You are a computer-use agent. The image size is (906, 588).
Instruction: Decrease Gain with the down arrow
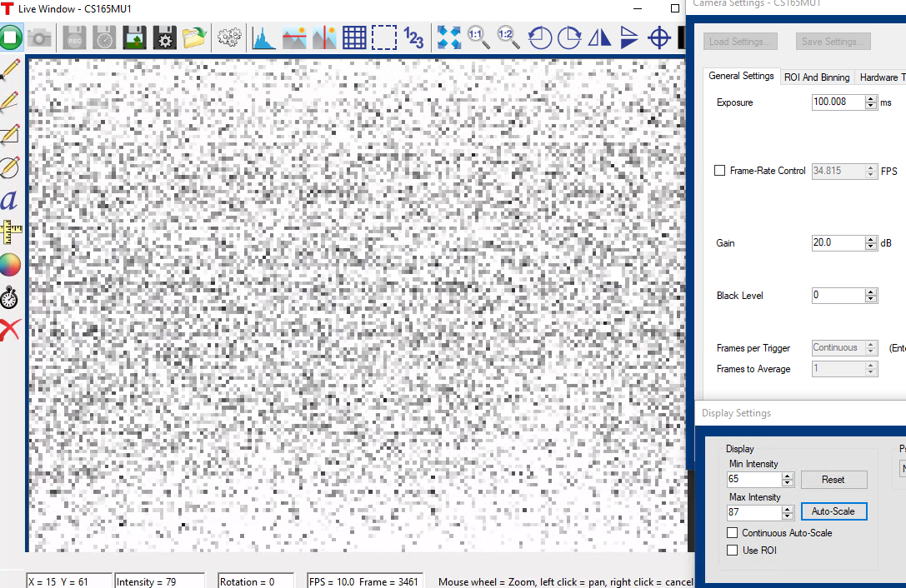pyautogui.click(x=871, y=247)
